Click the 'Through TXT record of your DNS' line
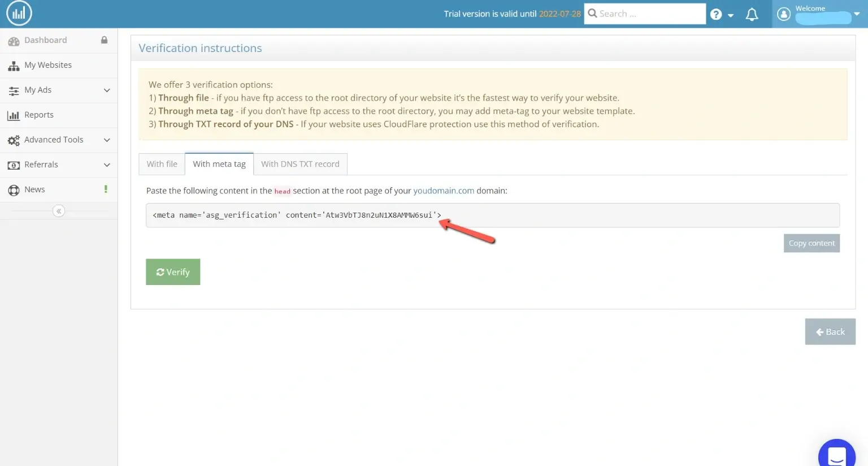Viewport: 868px width, 466px height. pos(374,124)
